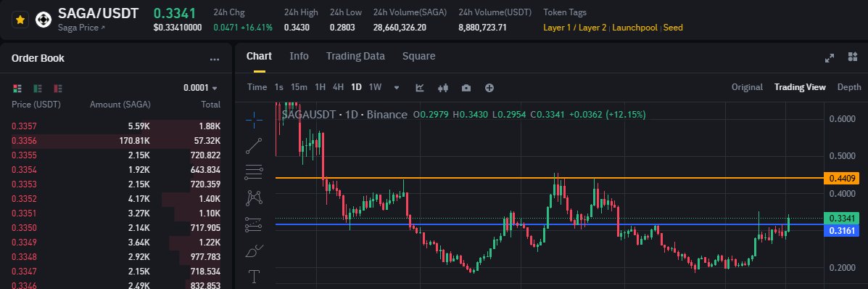Switch to the Square tab
Screen dimensions: 868x289
[x=418, y=56]
